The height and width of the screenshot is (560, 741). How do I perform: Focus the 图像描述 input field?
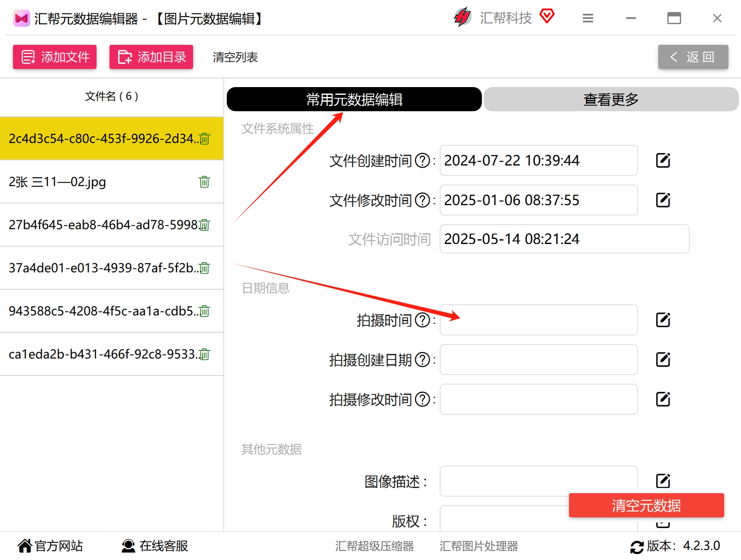[x=538, y=481]
